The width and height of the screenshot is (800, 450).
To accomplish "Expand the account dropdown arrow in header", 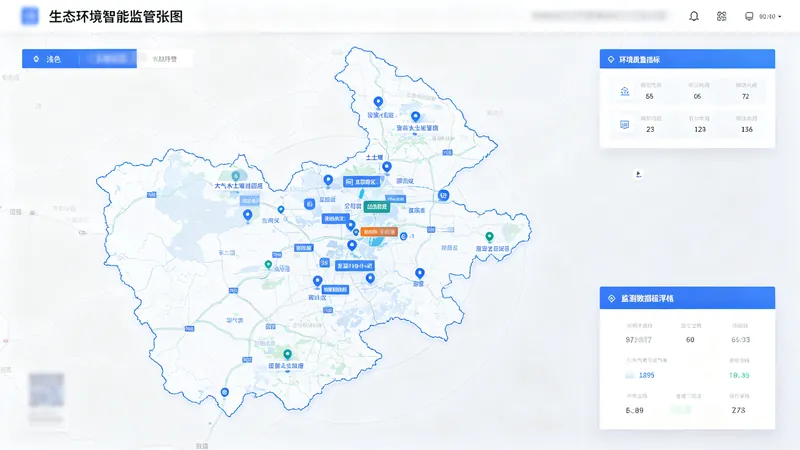I will coord(780,17).
